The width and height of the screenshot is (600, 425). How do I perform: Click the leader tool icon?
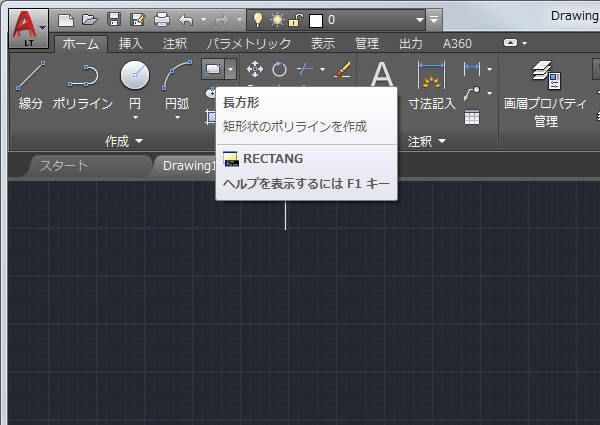(471, 93)
